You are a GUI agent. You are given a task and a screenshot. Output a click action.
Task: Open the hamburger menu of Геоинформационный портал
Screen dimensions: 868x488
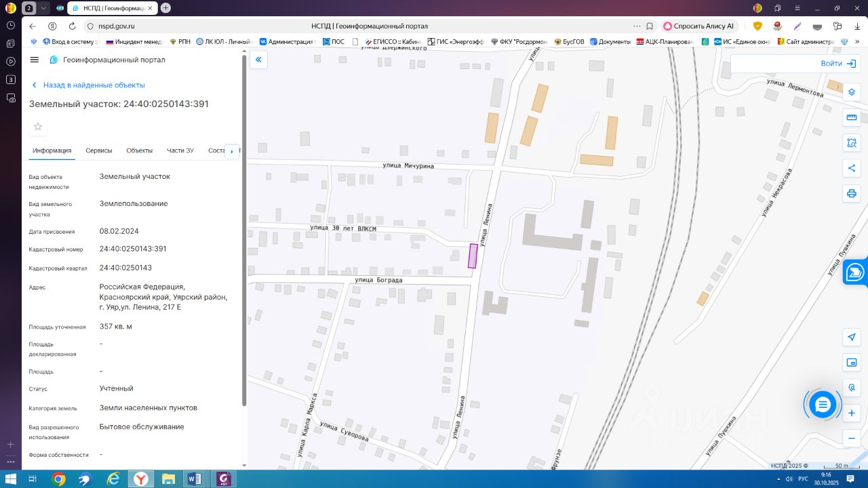pos(35,60)
